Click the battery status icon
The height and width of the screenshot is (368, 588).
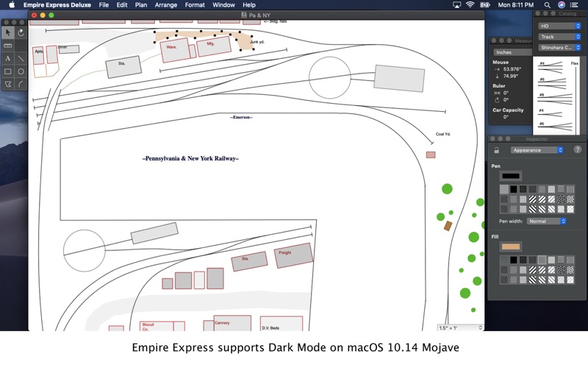click(485, 5)
